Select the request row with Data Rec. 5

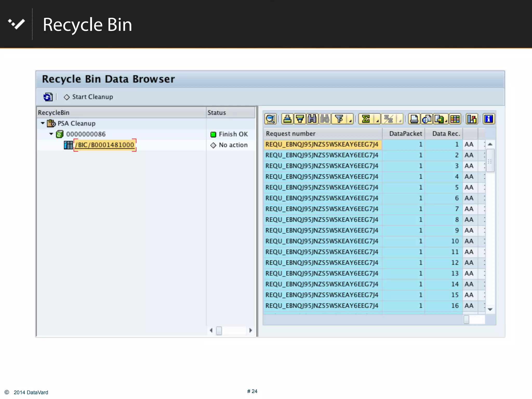coord(374,188)
